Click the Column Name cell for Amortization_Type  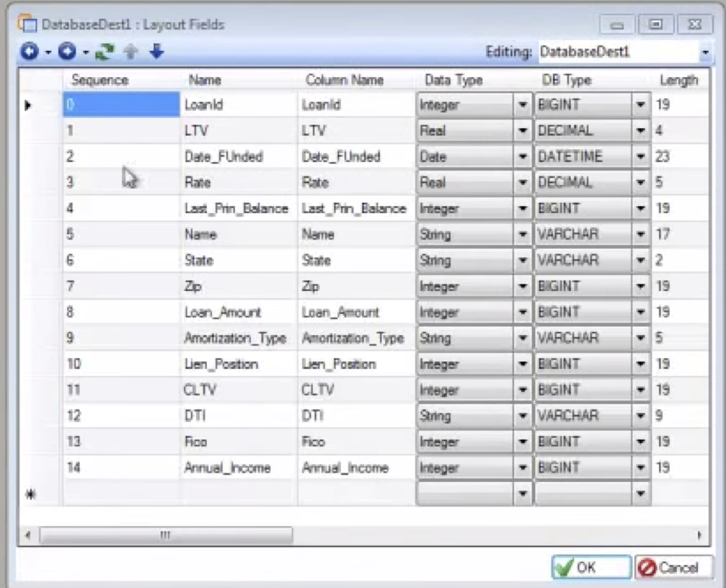click(x=353, y=338)
